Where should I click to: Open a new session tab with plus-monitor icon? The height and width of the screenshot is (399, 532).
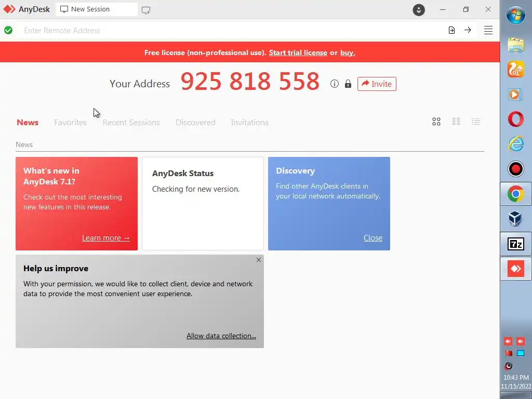coord(146,10)
